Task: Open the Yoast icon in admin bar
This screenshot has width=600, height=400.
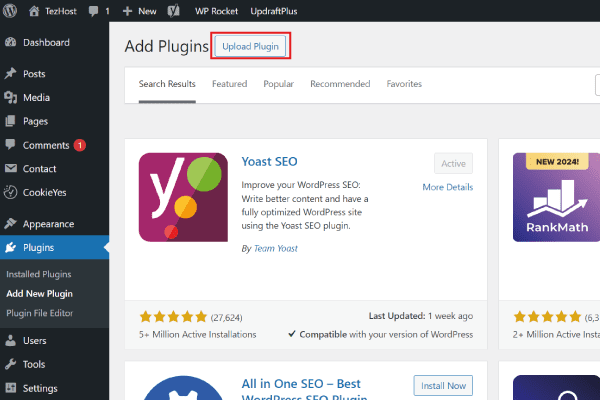Action: [174, 11]
